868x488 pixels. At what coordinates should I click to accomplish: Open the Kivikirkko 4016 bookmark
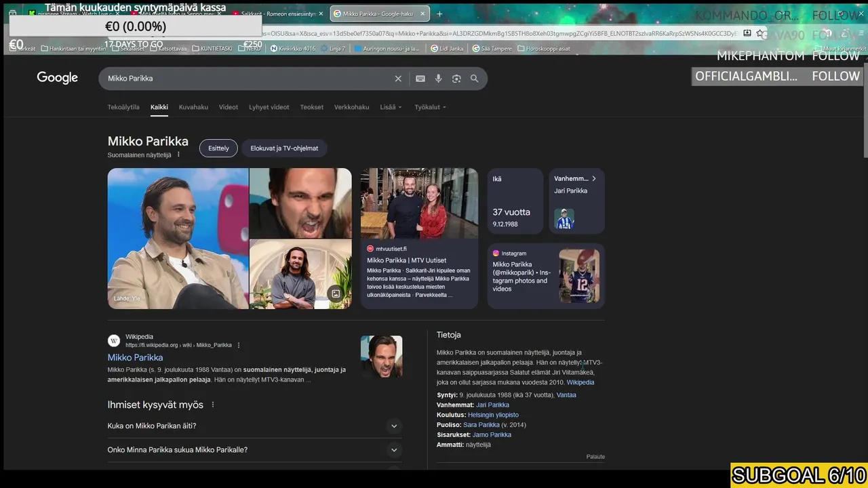click(x=293, y=49)
